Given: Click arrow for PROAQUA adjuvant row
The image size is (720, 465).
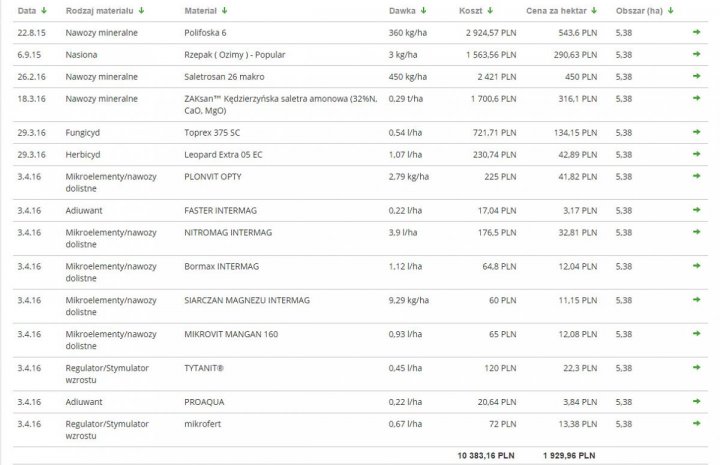Looking at the screenshot, I should 696,400.
